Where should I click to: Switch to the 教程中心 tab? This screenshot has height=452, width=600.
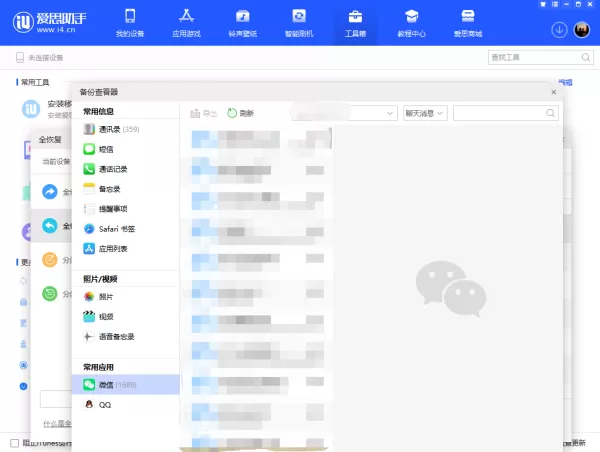tap(411, 23)
